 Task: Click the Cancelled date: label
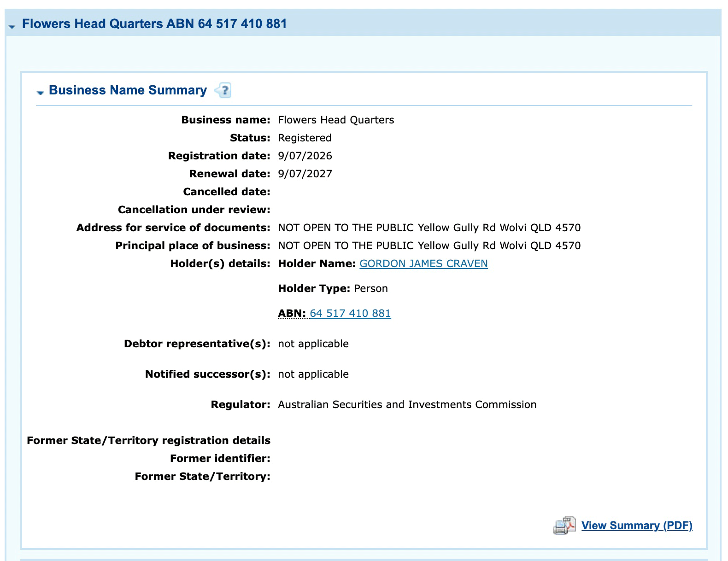coord(227,192)
